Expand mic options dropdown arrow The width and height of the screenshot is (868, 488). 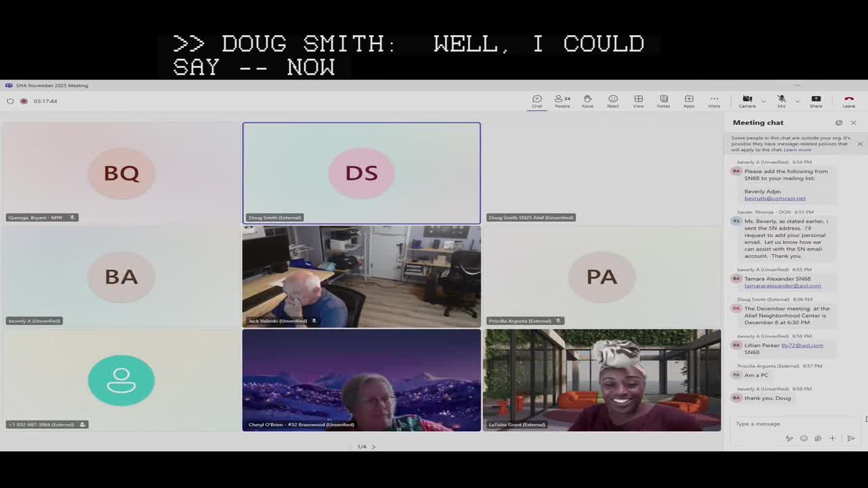point(797,101)
